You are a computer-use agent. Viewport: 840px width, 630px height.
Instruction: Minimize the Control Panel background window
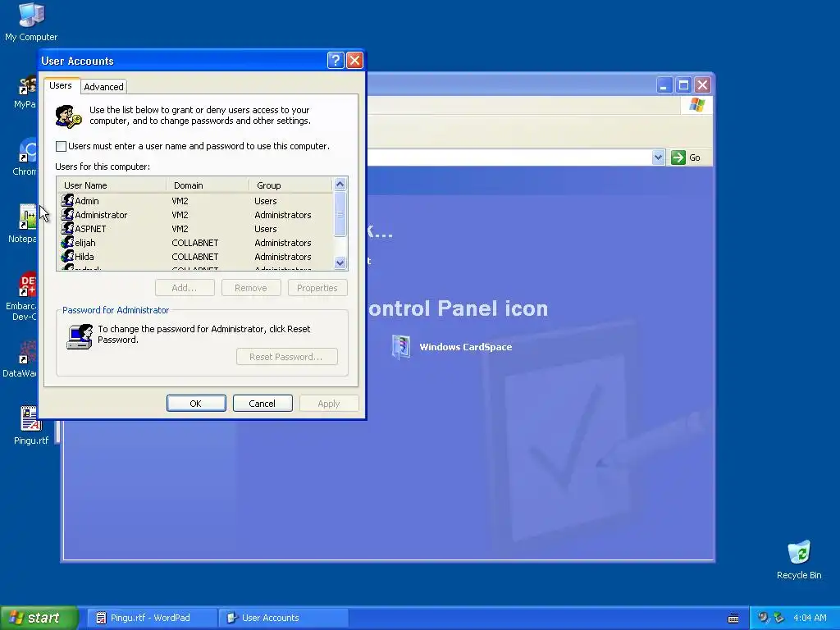[x=664, y=84]
